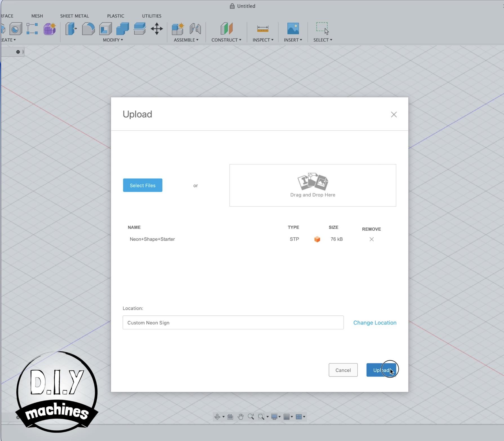The height and width of the screenshot is (441, 504).
Task: Open the Select menu in toolbar
Action: click(x=322, y=40)
